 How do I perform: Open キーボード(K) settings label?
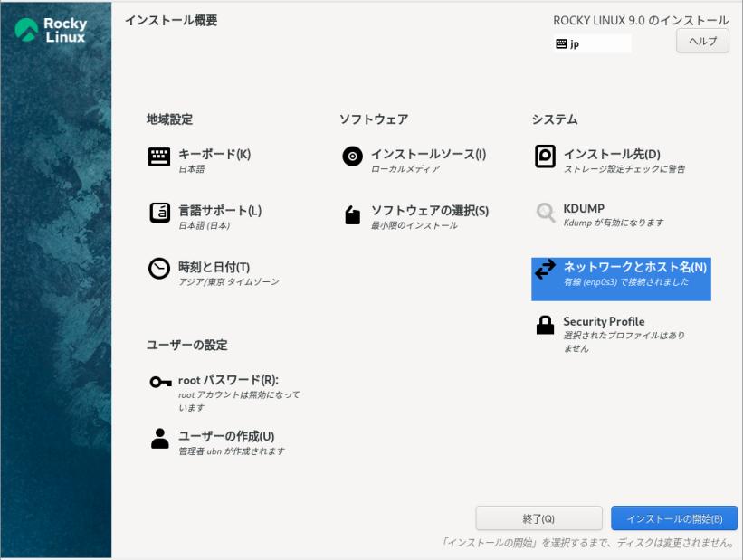pos(214,154)
